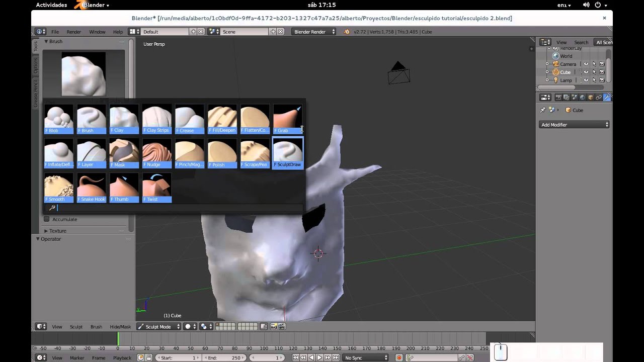
Task: Open the Blender Render engine dropdown
Action: 314,32
